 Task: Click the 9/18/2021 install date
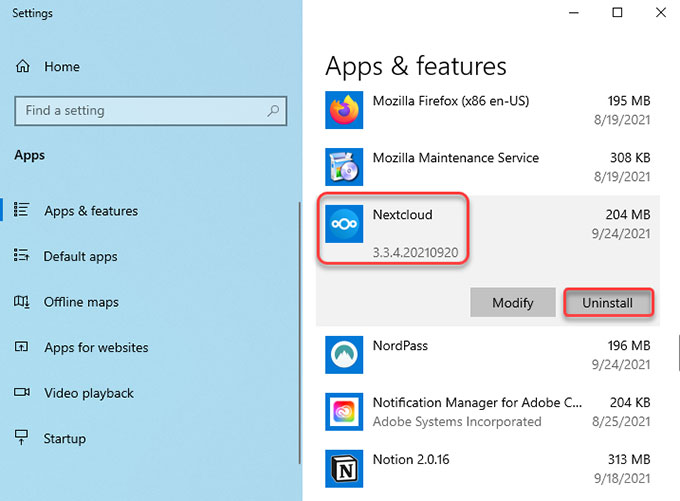[622, 478]
